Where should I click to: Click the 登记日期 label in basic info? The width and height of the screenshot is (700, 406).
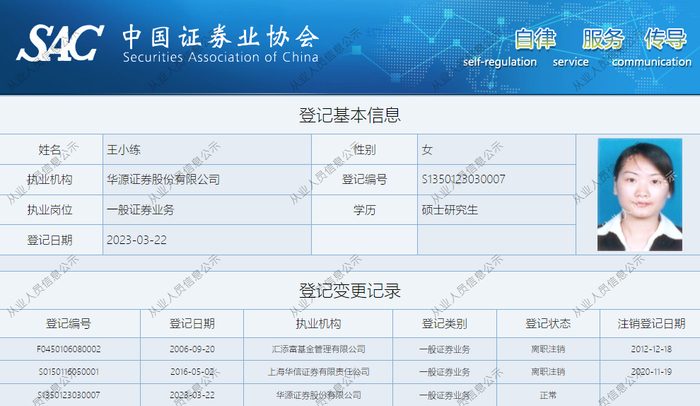(x=50, y=240)
